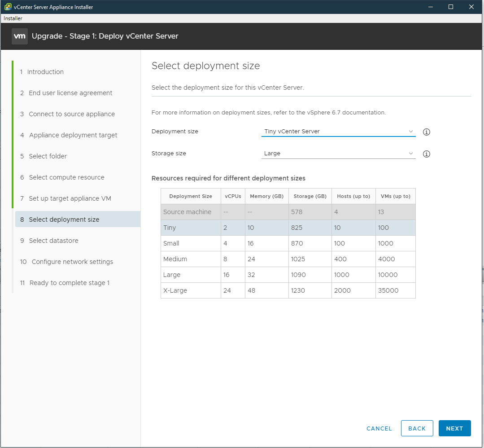The width and height of the screenshot is (484, 448).
Task: Open the Installer menu
Action: tap(13, 18)
